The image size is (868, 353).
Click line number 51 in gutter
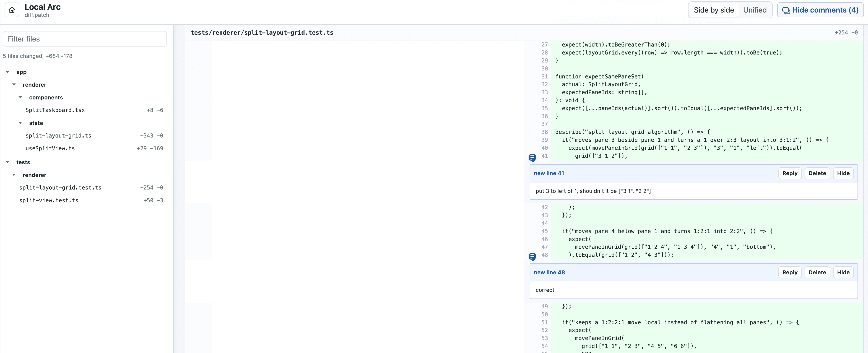pos(545,322)
